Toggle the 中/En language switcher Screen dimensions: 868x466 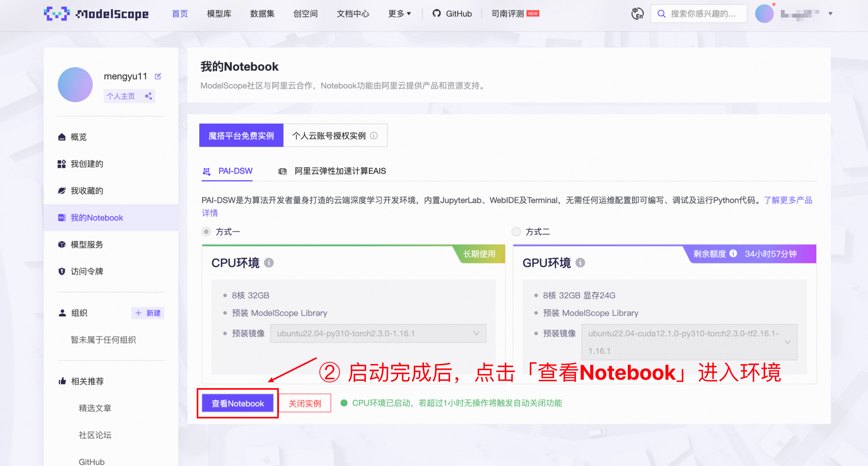point(637,13)
